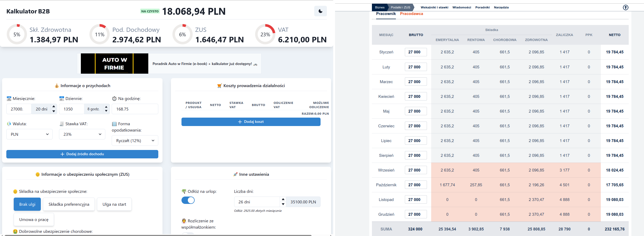Open Forma opodatkowania Ryczałt dropdown
644x236 pixels.
[135, 140]
